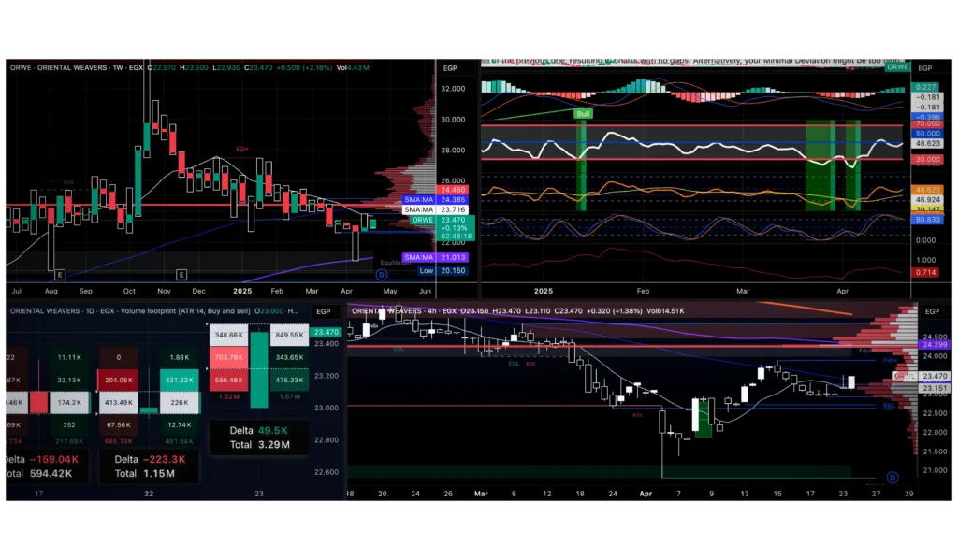Click the red 24.450 price label

coord(454,190)
